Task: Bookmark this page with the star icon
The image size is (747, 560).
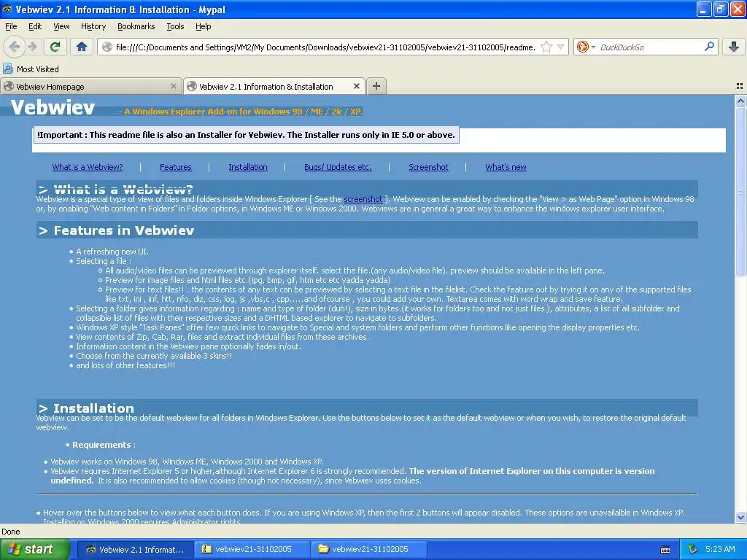Action: coord(546,47)
